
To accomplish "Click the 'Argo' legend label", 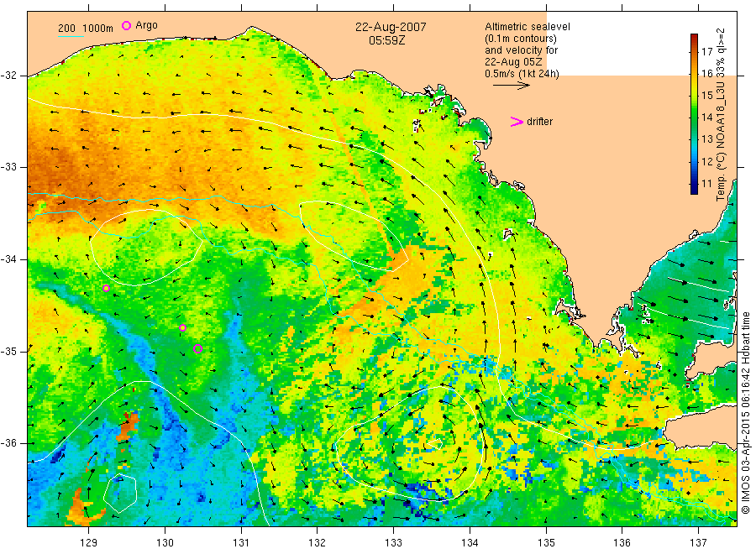I will [x=146, y=25].
